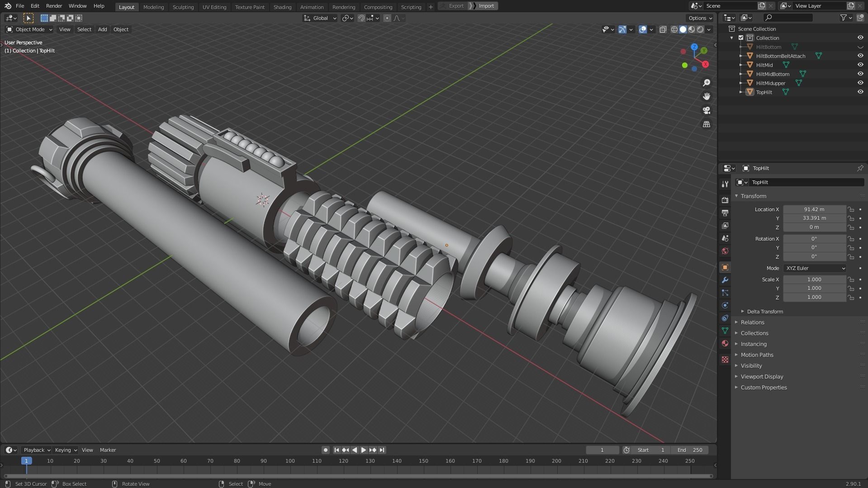Open the Object Data mesh properties tab
Image resolution: width=868 pixels, height=488 pixels.
tap(725, 331)
